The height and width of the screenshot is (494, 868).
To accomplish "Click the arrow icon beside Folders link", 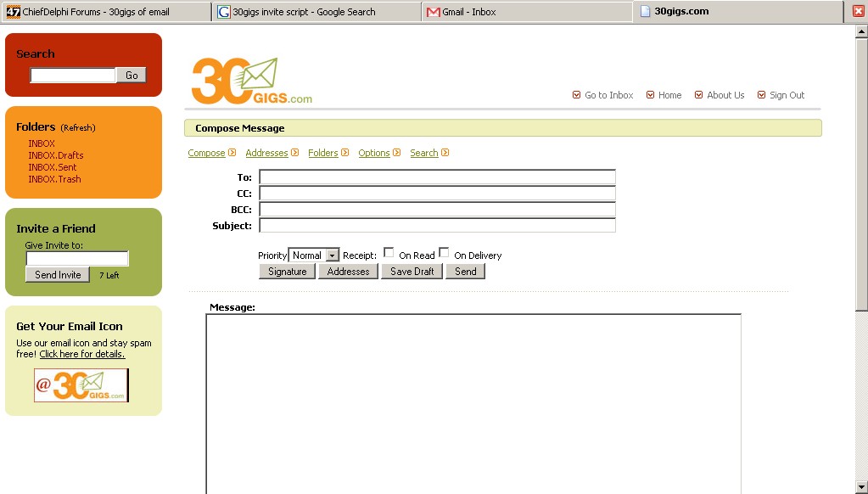I will click(x=344, y=152).
